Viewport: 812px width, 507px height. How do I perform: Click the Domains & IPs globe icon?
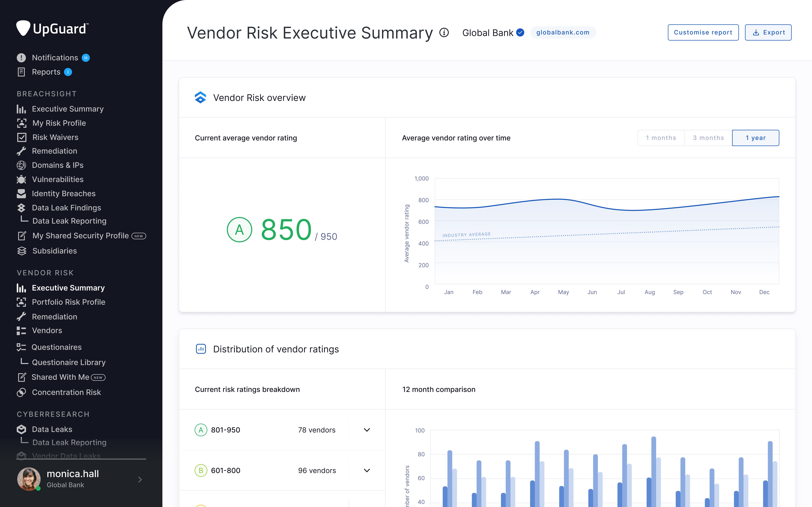[21, 165]
